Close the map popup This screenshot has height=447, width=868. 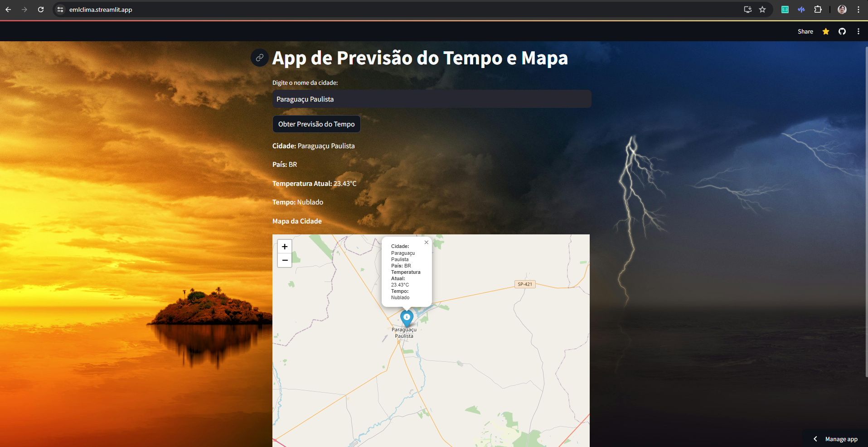coord(427,242)
